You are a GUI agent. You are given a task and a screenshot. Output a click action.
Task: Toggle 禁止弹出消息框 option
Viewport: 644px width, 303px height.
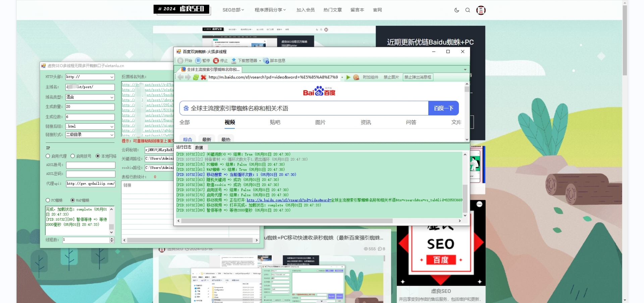point(418,77)
